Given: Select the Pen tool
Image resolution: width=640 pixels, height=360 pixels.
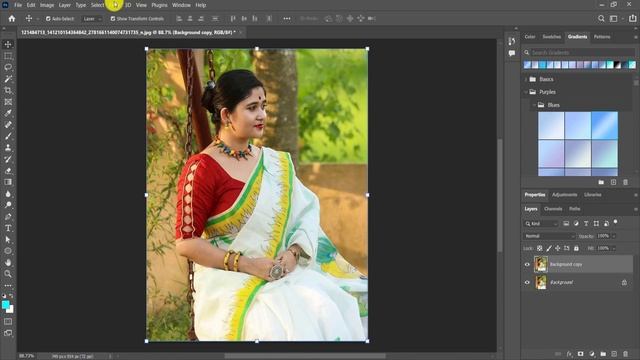Looking at the screenshot, I should 8,217.
